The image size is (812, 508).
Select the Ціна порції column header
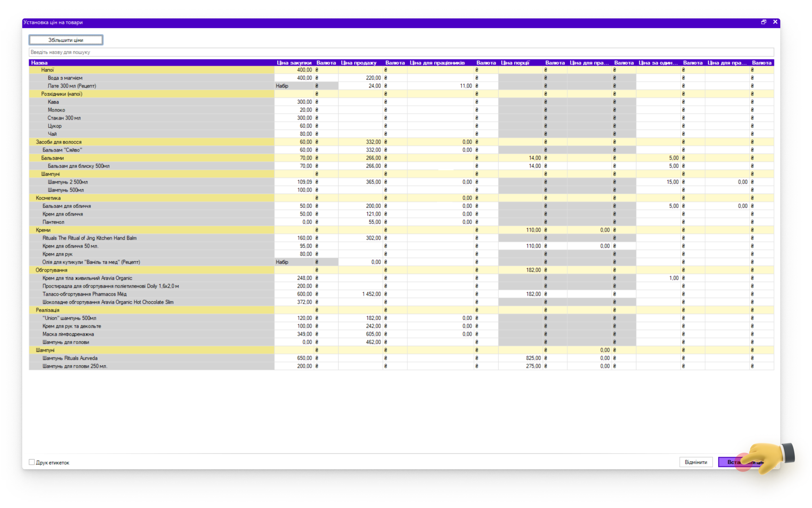click(x=520, y=63)
